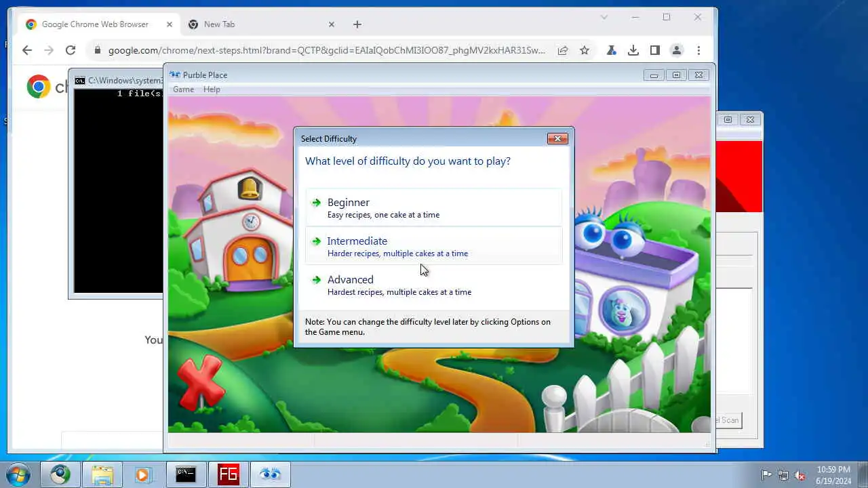Viewport: 868px width, 488px height.
Task: Click the Chrome address bar URL
Action: coord(327,50)
